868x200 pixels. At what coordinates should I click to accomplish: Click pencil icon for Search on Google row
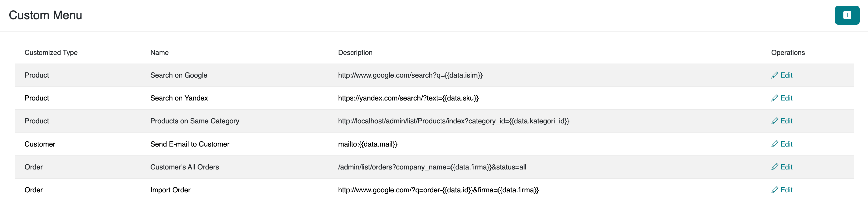pos(775,75)
